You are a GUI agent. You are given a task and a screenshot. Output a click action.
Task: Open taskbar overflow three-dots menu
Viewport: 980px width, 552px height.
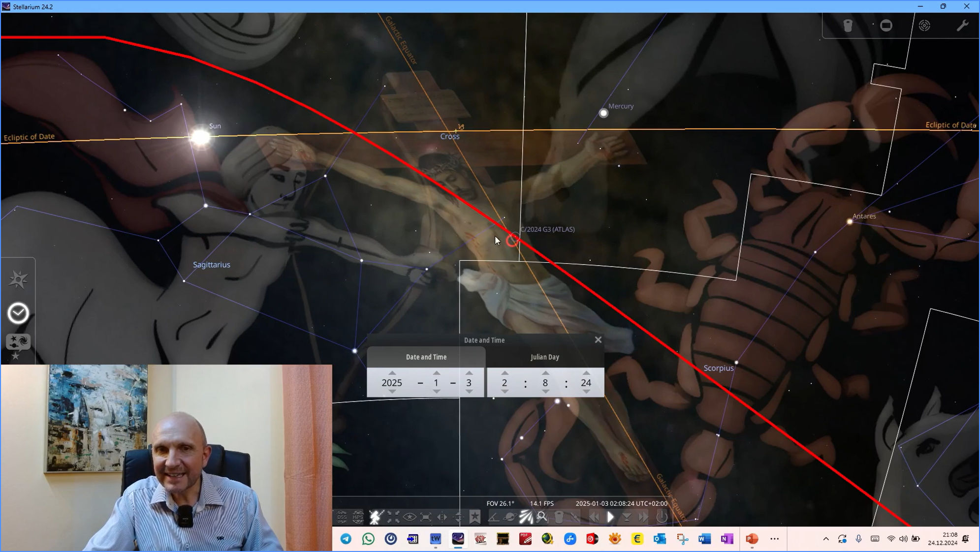tap(774, 539)
